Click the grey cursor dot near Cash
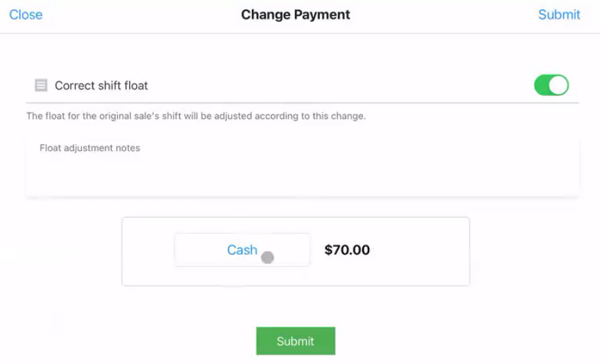 coord(268,258)
